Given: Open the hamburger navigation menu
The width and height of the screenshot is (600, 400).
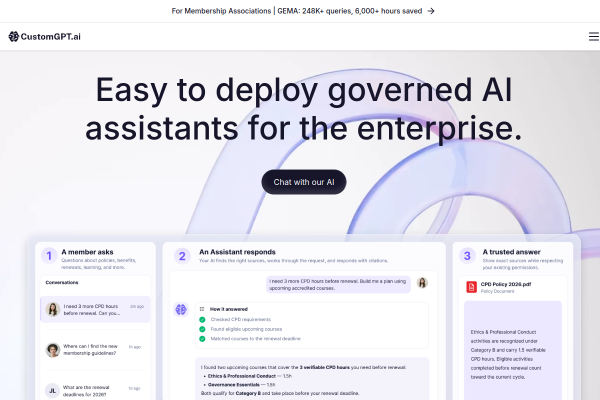Looking at the screenshot, I should (x=593, y=36).
